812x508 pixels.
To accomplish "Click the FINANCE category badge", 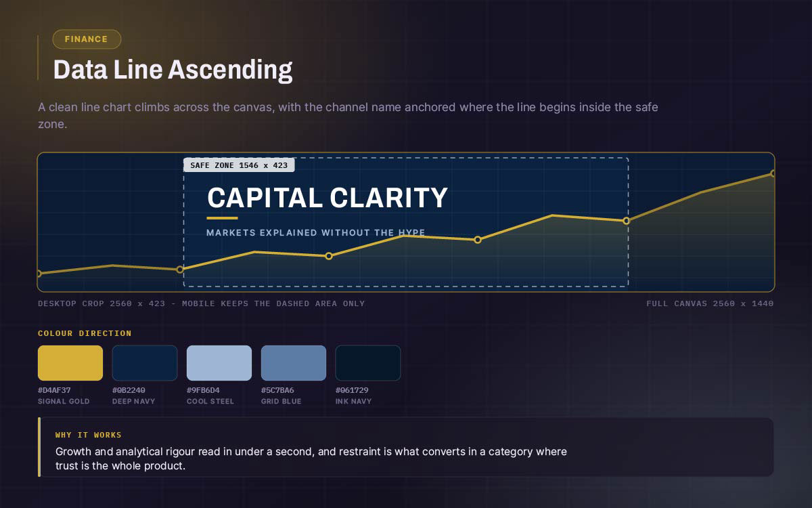I will (87, 39).
